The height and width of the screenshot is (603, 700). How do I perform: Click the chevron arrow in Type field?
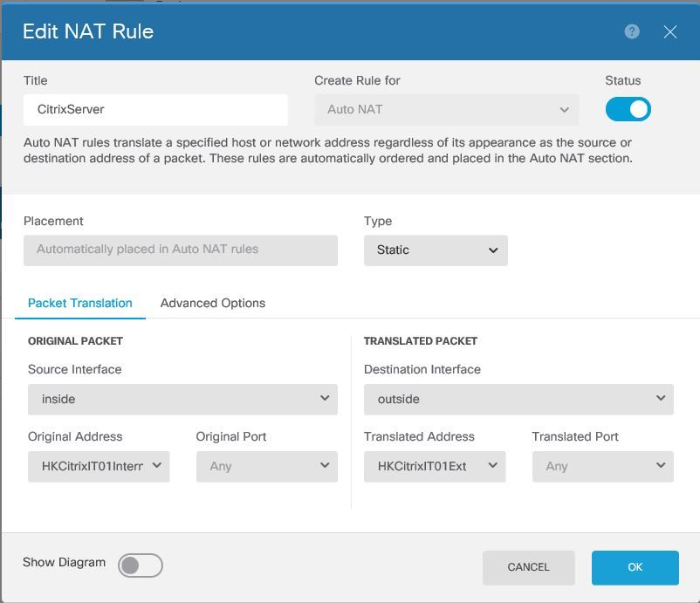click(x=493, y=250)
